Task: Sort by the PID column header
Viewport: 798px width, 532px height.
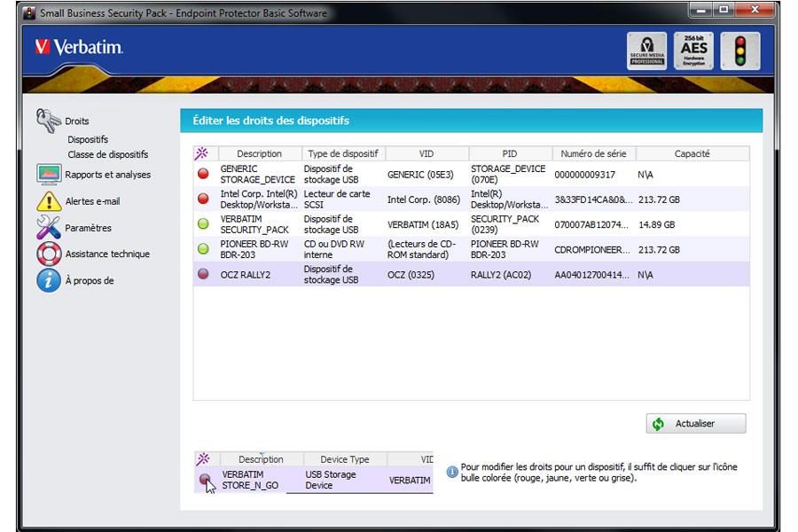Action: tap(511, 153)
